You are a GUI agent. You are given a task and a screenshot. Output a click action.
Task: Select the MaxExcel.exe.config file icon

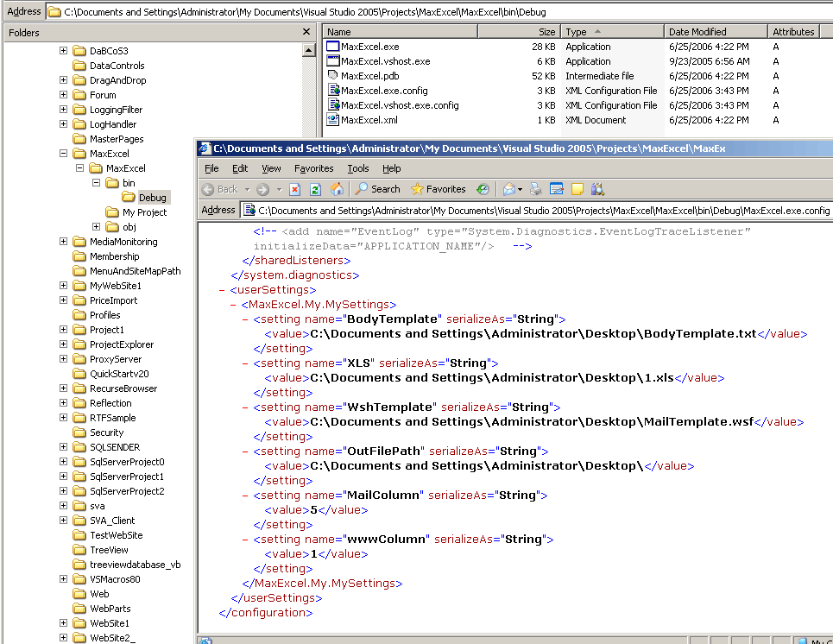(x=332, y=91)
